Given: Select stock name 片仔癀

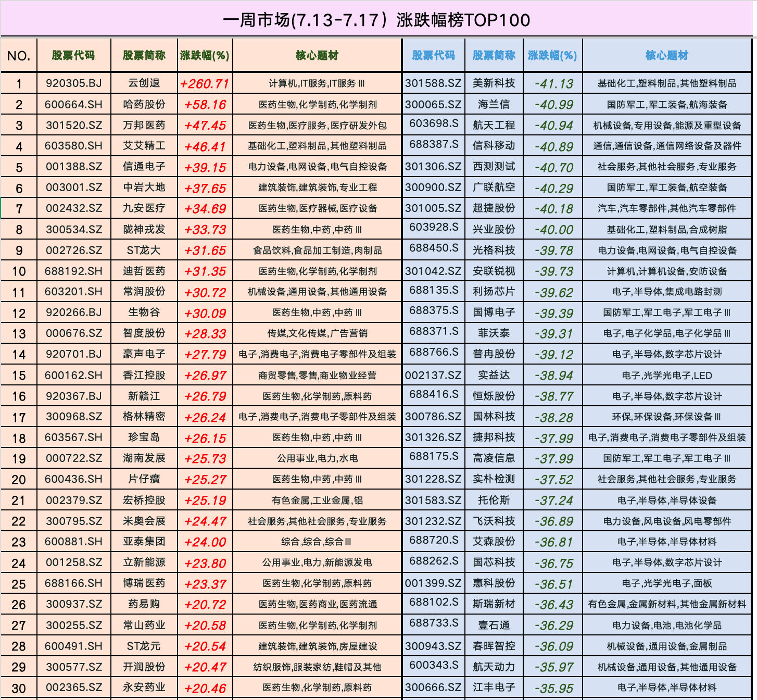Looking at the screenshot, I should point(144,479).
